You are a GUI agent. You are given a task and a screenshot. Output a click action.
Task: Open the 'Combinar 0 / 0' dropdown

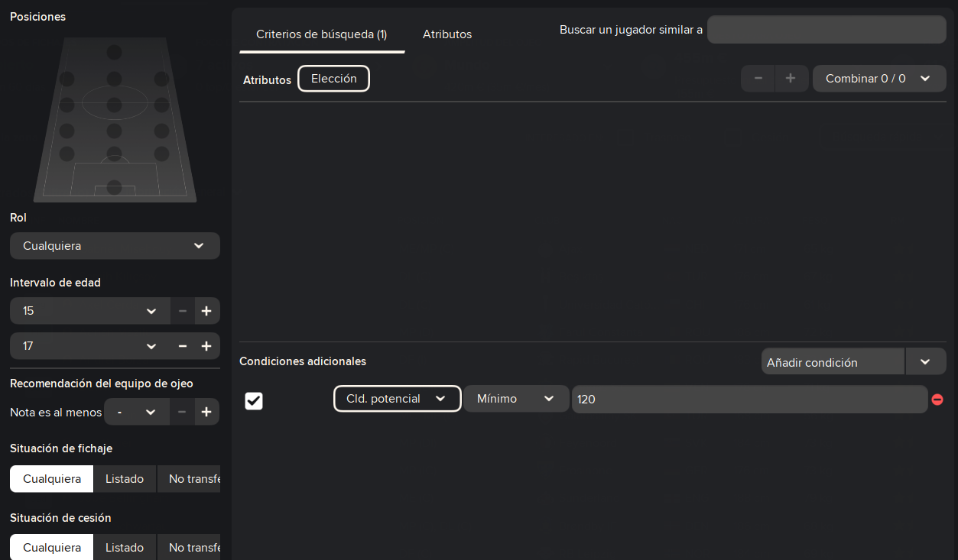click(879, 78)
